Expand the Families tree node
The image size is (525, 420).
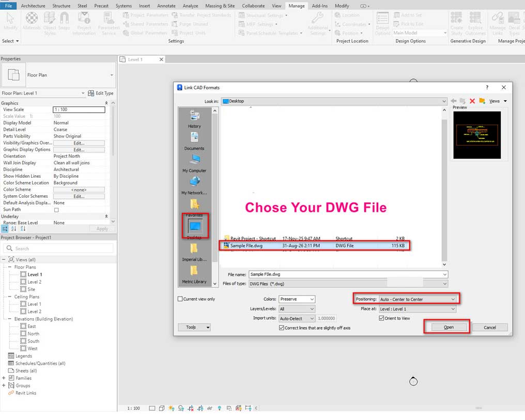[x=4, y=378]
